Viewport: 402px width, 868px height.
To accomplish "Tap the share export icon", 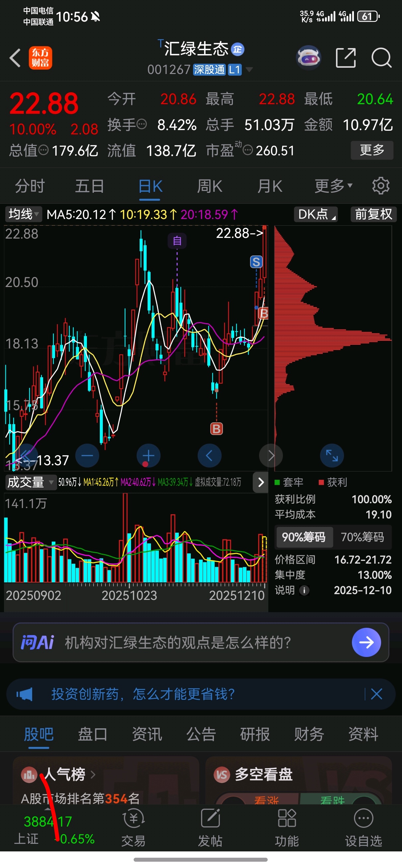I will pyautogui.click(x=346, y=58).
